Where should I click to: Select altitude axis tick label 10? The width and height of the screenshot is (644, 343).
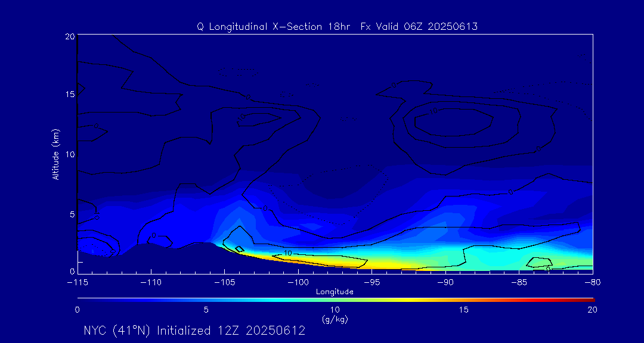pyautogui.click(x=69, y=154)
